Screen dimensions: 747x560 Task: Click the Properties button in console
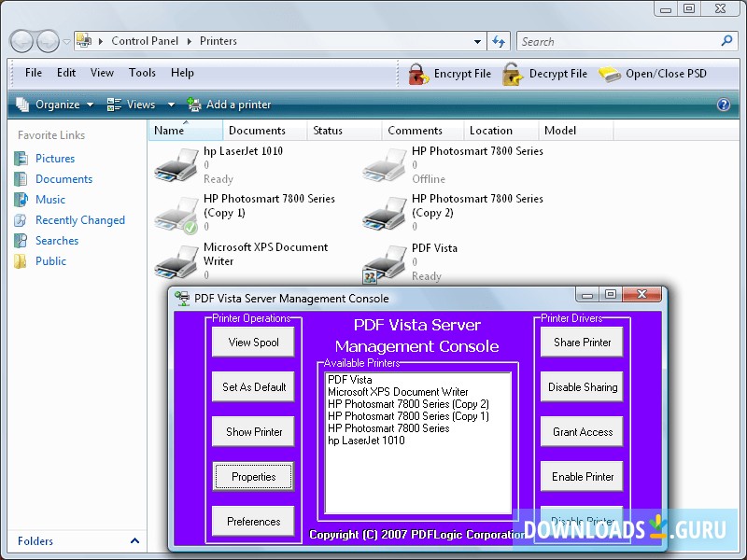(x=253, y=476)
